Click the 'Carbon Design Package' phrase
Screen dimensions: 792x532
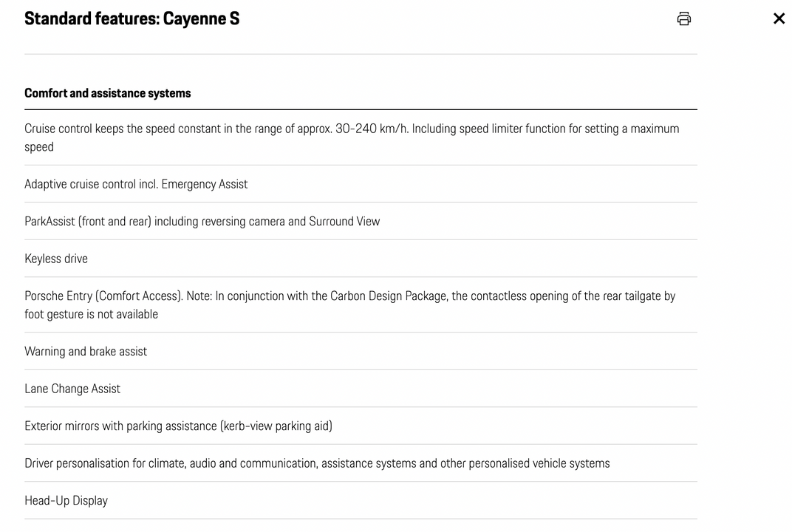[389, 296]
